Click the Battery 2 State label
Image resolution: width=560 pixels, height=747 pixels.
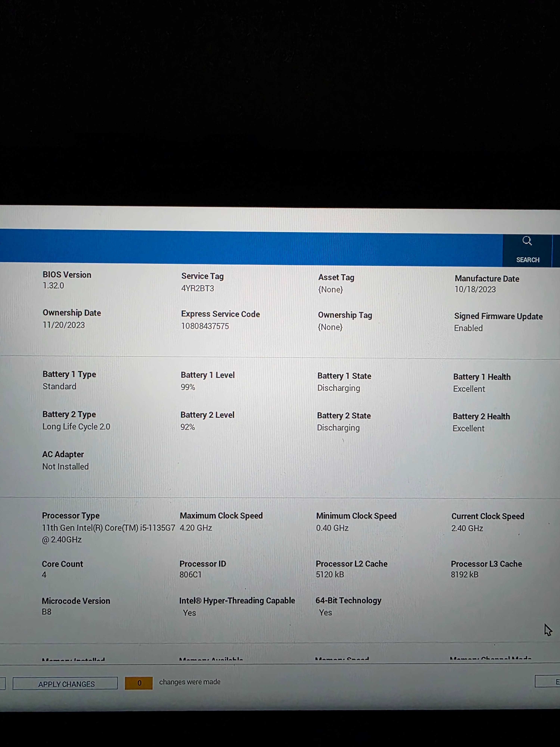[x=344, y=416]
